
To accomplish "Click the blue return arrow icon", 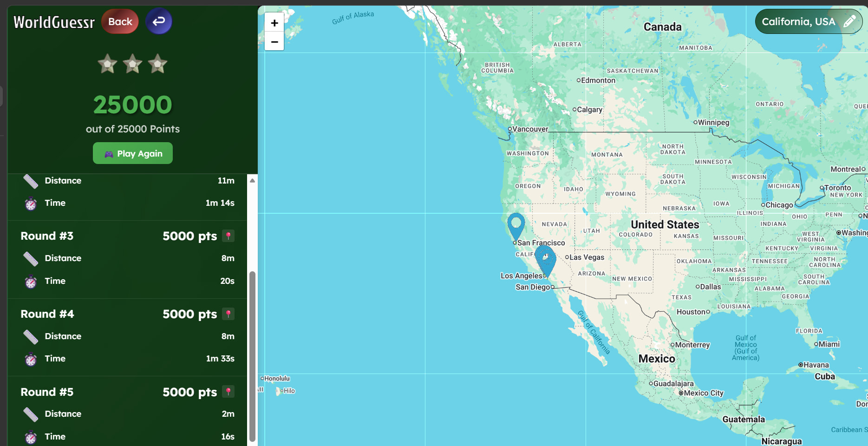I will (159, 21).
